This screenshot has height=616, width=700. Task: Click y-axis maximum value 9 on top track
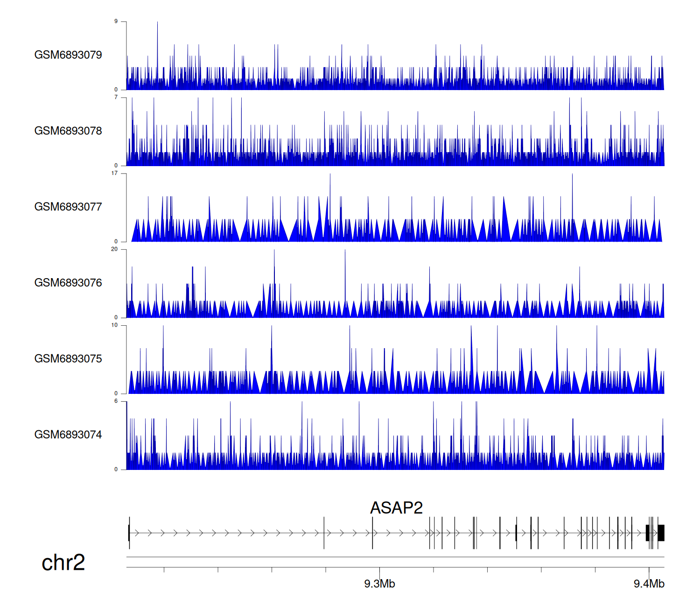pos(116,21)
